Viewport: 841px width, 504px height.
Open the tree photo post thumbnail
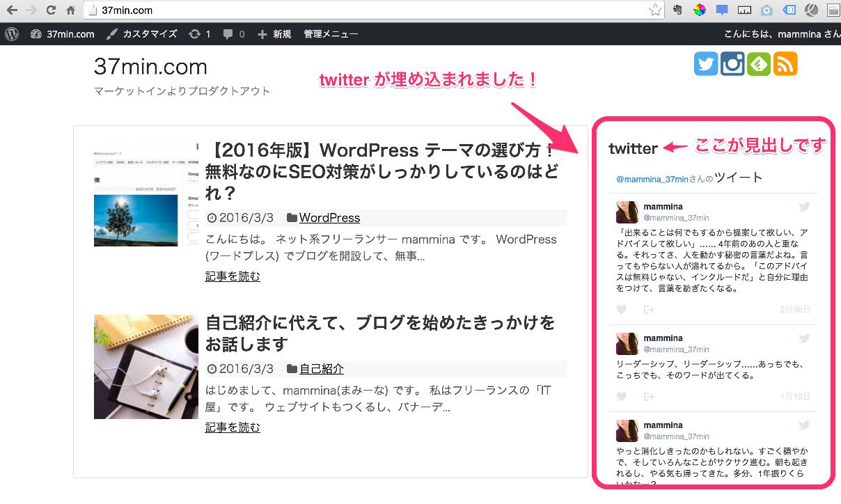tap(146, 194)
